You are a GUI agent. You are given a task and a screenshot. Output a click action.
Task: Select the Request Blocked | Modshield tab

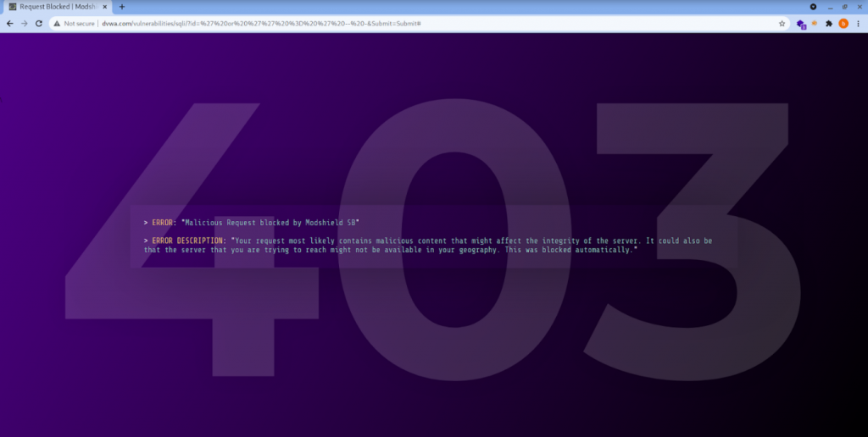58,7
